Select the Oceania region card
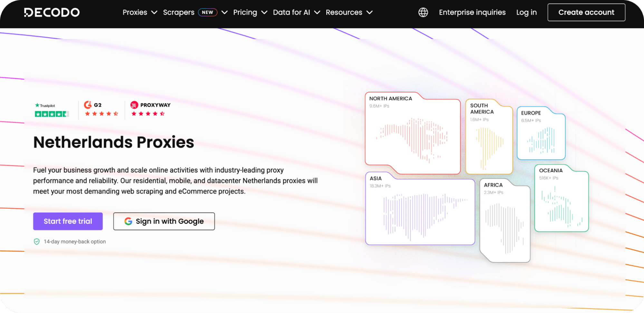This screenshot has height=313, width=644. tap(562, 198)
